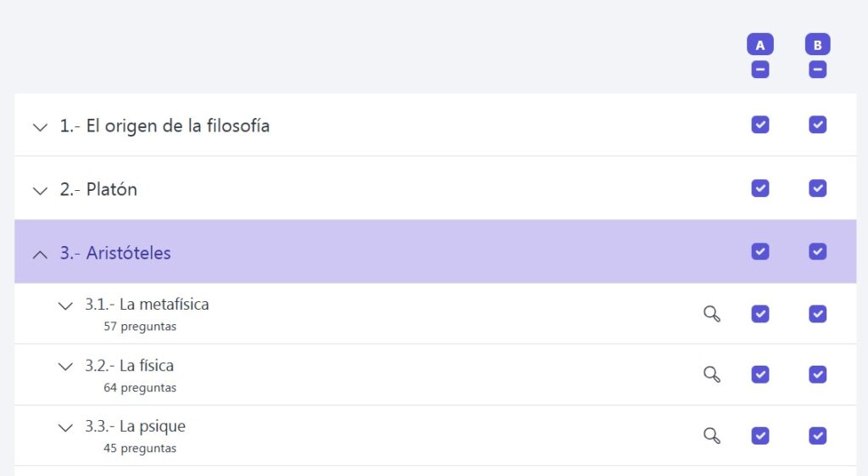868x476 pixels.
Task: Collapse the Aristóteles section chevron
Action: click(40, 254)
